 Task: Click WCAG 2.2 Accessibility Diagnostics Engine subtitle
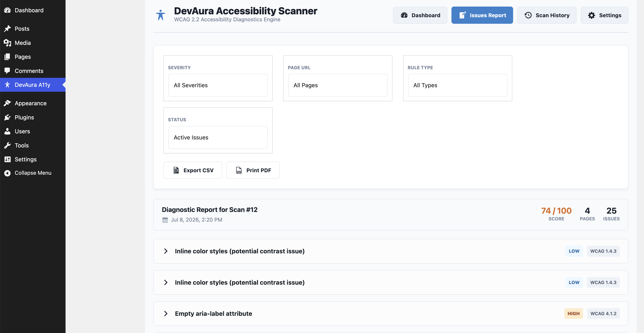click(x=227, y=19)
